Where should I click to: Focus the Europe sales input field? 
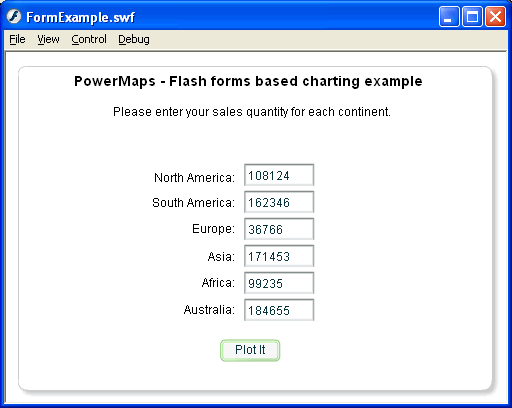pos(279,229)
